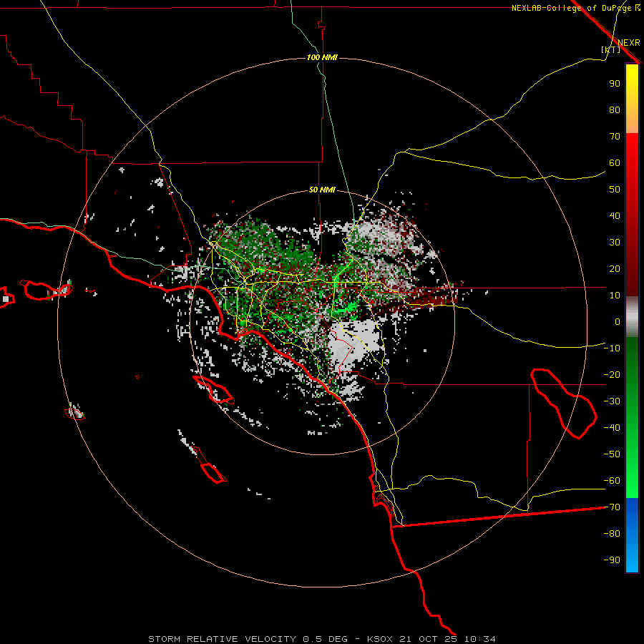644x644 pixels.
Task: Click the -20 value on the velocity scale
Action: click(x=612, y=374)
